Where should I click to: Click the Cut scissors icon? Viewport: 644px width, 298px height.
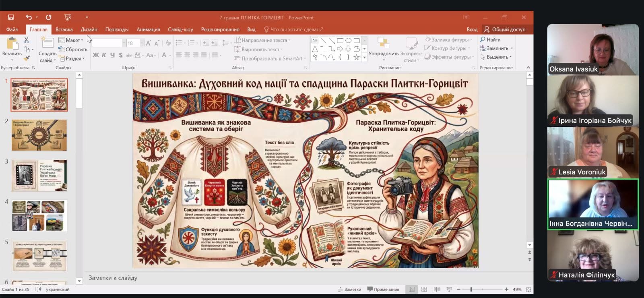point(26,40)
